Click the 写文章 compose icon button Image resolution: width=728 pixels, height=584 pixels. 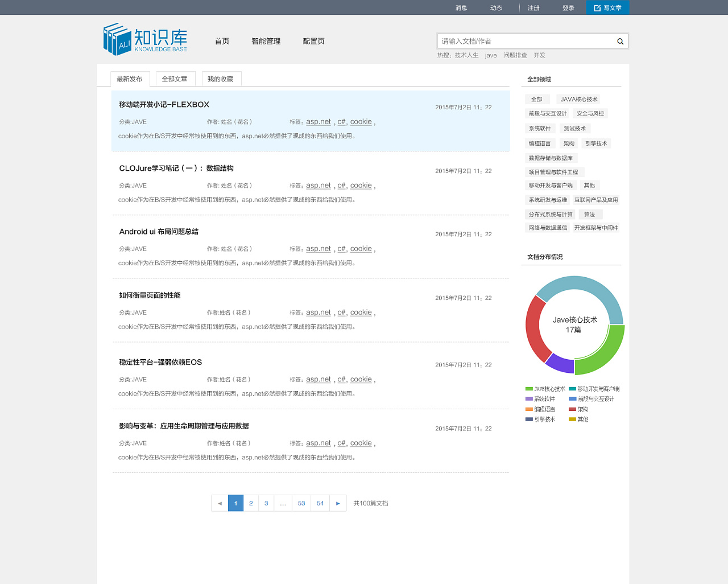[607, 8]
